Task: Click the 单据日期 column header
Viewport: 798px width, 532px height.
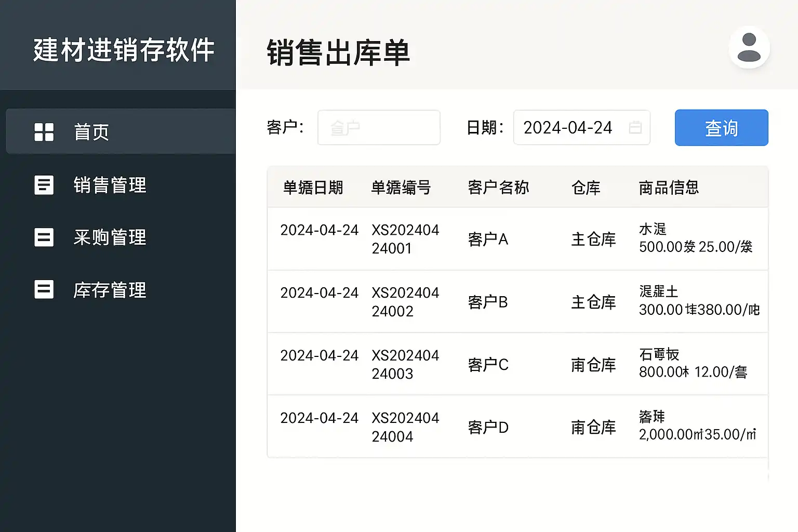Action: point(313,188)
